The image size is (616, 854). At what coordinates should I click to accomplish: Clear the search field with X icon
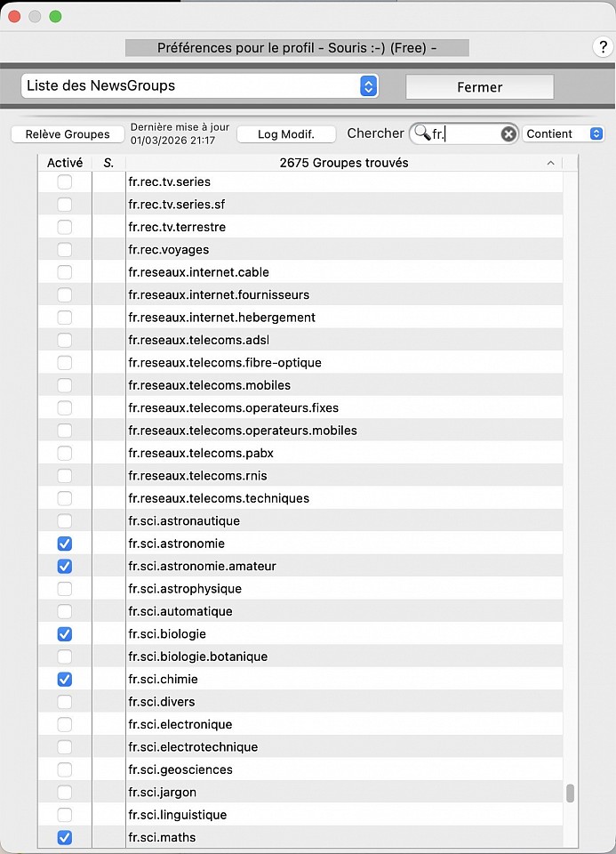(508, 133)
